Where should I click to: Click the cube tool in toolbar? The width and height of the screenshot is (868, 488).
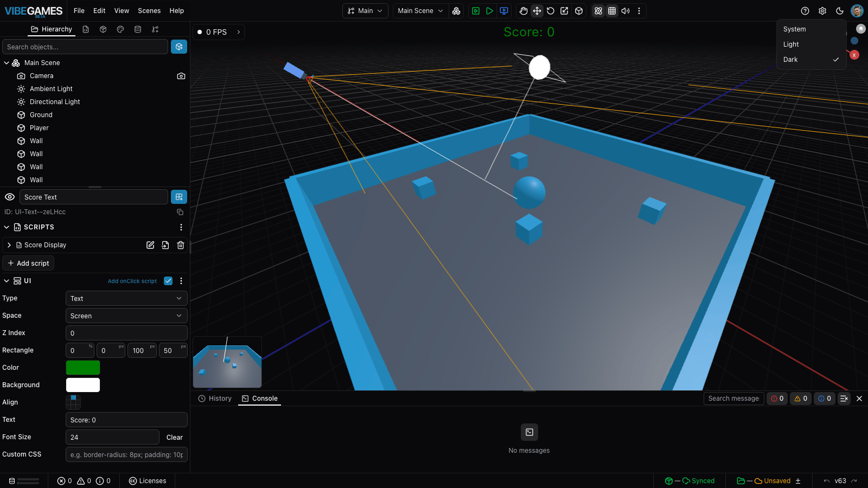579,11
